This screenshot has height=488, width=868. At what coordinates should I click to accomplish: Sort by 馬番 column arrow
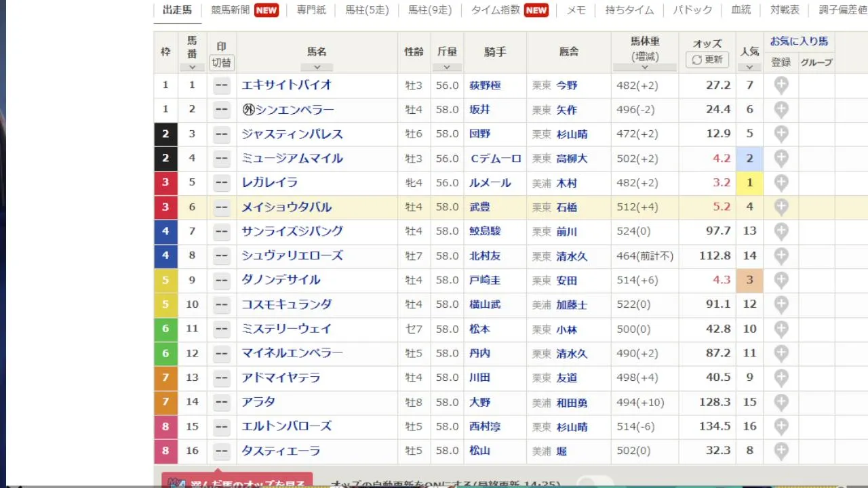[x=193, y=67]
